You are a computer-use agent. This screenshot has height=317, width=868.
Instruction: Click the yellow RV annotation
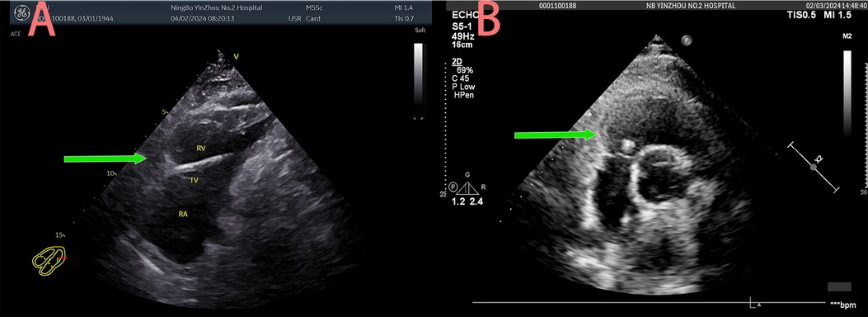201,148
